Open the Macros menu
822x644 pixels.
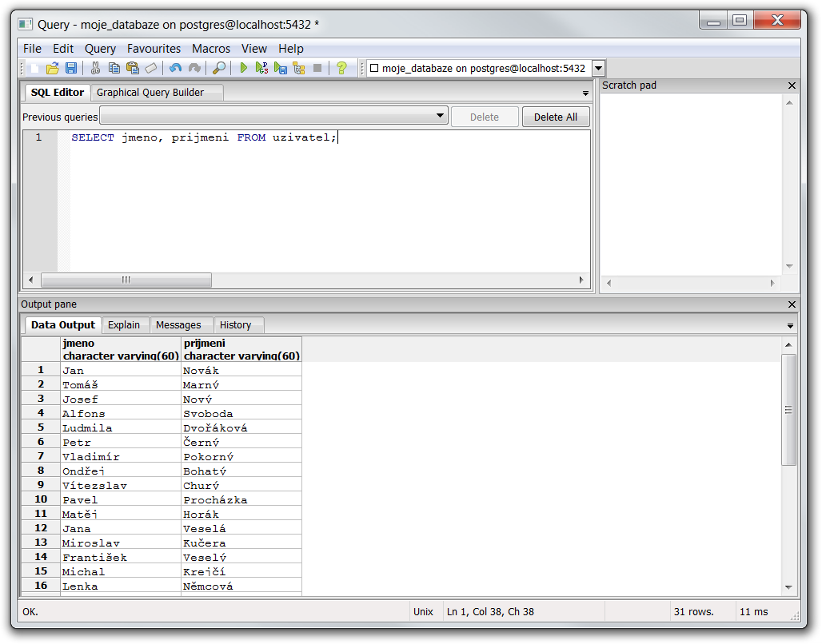211,49
